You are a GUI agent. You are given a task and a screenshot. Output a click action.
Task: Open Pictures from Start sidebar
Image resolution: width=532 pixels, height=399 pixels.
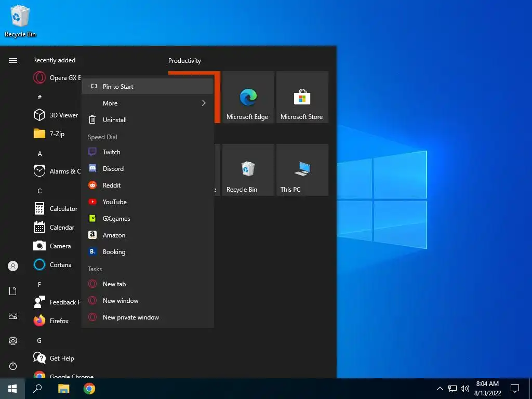[x=13, y=316]
